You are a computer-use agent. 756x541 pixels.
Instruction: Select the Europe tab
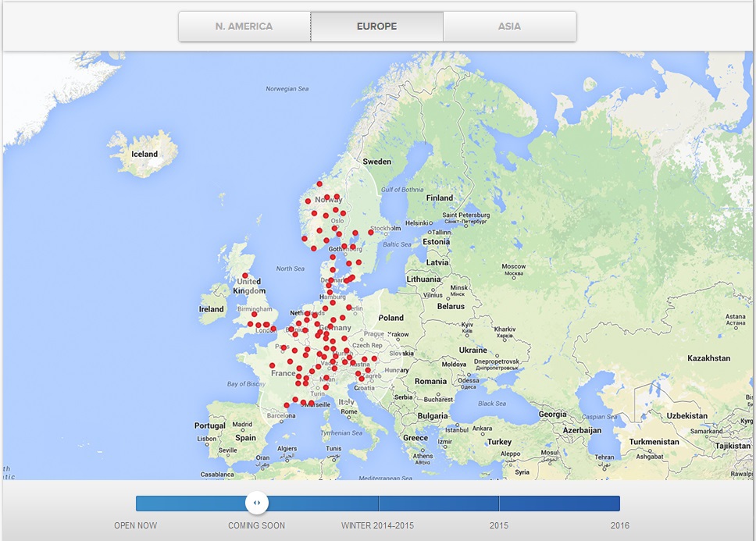point(377,27)
